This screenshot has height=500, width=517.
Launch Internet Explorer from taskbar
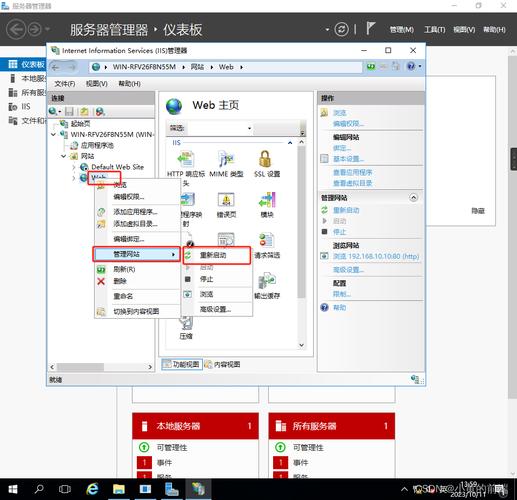[92, 489]
